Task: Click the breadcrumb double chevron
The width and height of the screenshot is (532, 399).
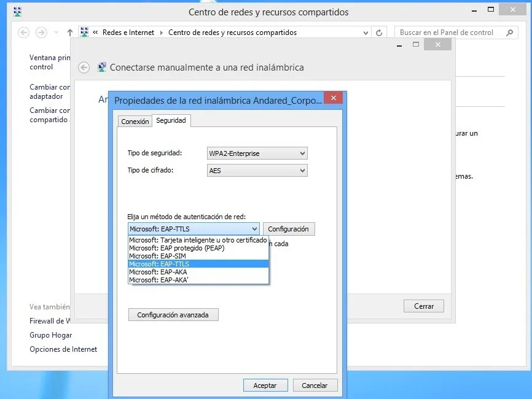Action: click(95, 33)
